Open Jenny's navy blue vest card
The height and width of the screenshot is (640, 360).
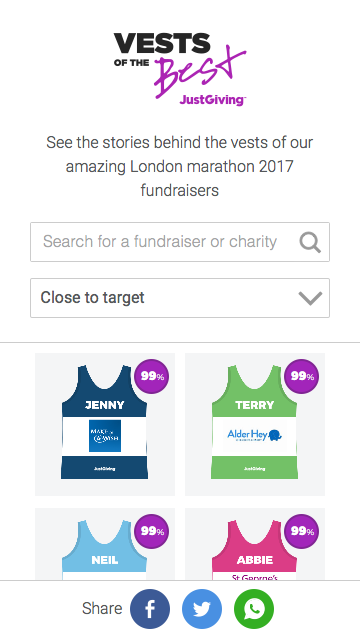(105, 424)
